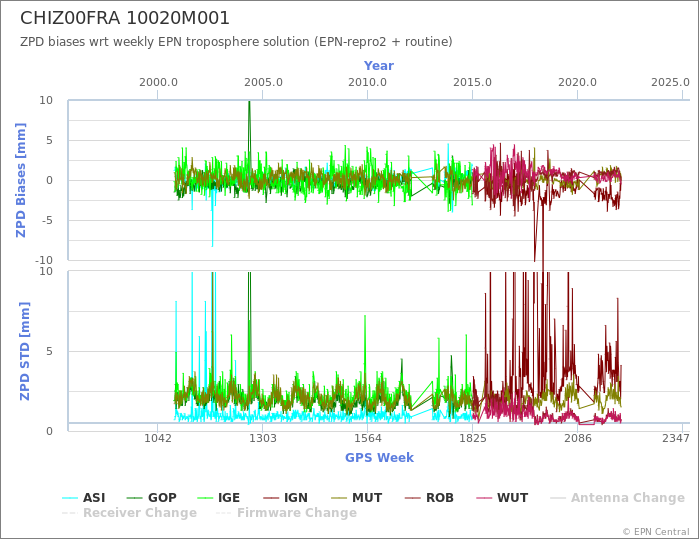
Task: Click the 2025.0 year axis label
Action: click(671, 83)
